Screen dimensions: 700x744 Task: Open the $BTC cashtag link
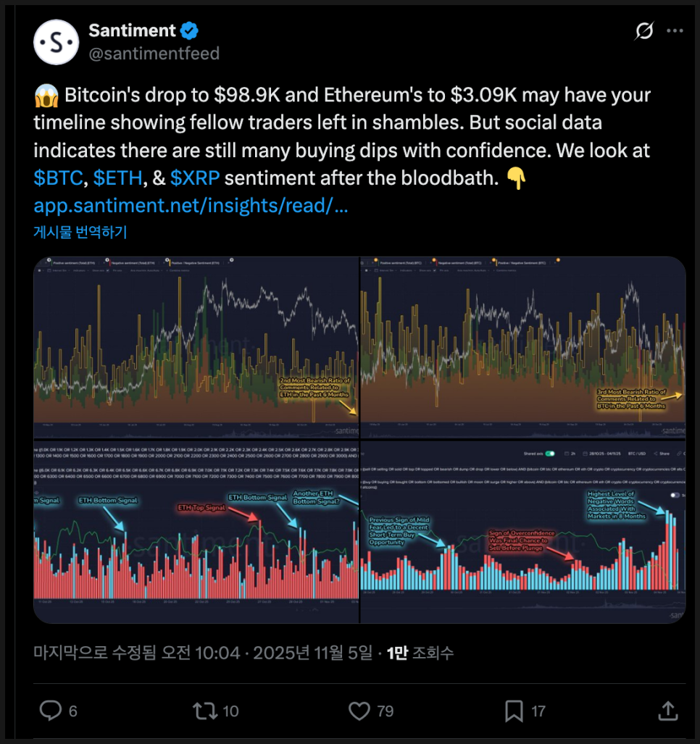click(58, 178)
